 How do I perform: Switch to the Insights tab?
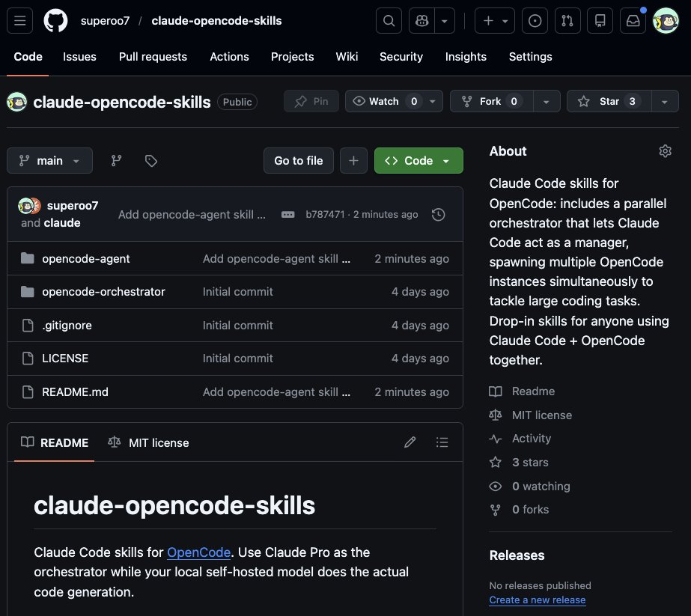coord(466,57)
